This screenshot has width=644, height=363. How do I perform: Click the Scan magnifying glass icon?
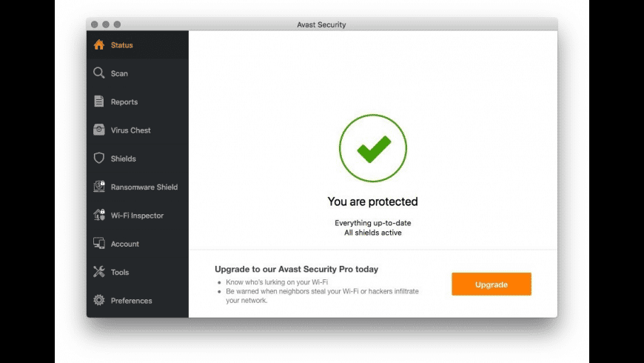[x=98, y=73]
